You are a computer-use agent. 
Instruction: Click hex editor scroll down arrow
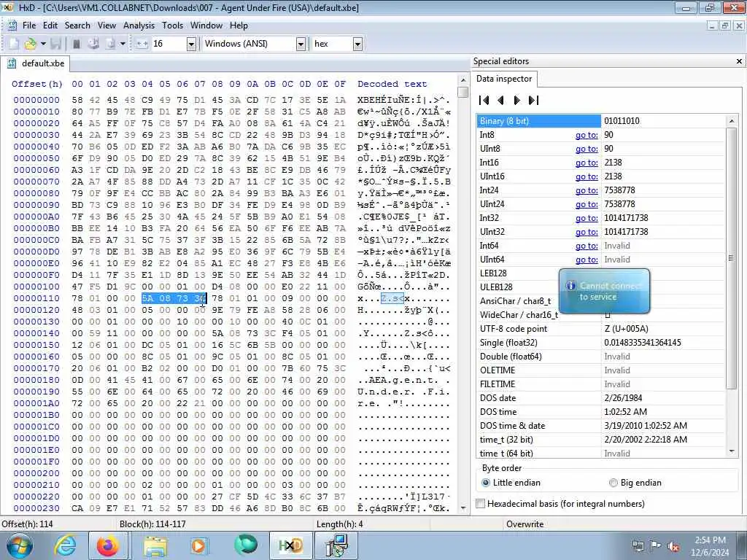[462, 508]
